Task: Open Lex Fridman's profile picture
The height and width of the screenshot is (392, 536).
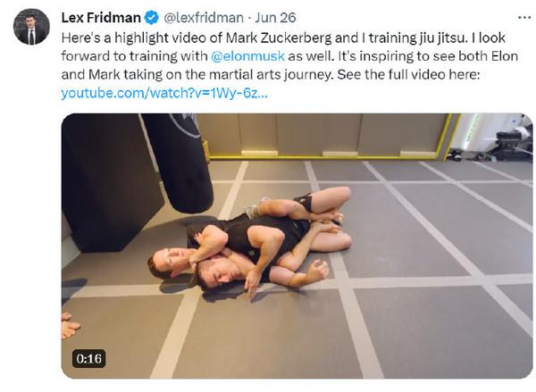Action: [x=31, y=27]
